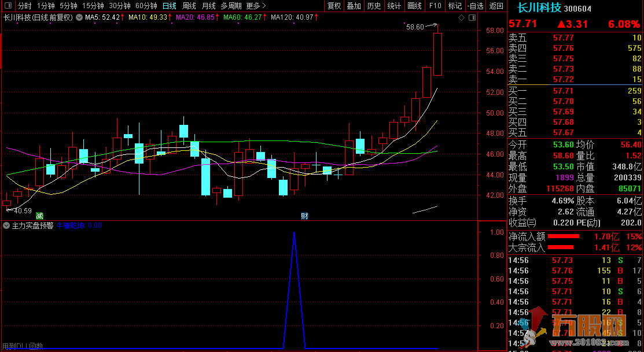
Task: Click the 卖五 price 57.77
Action: pyautogui.click(x=564, y=38)
